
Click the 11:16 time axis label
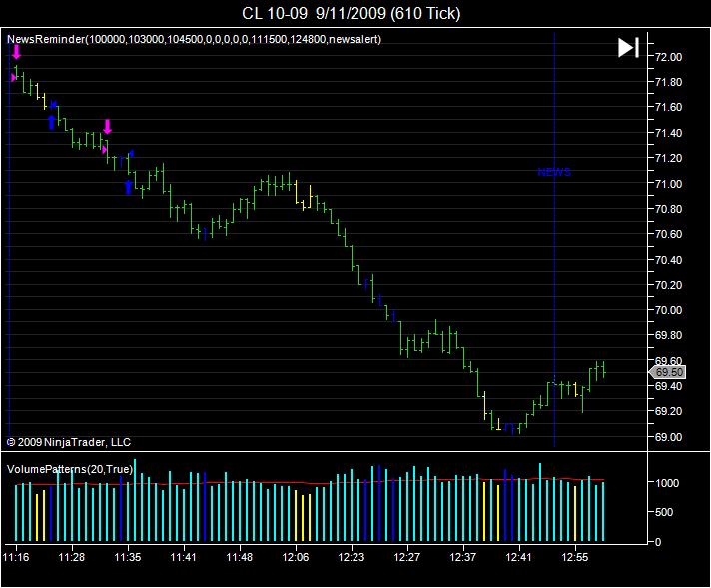tap(16, 557)
